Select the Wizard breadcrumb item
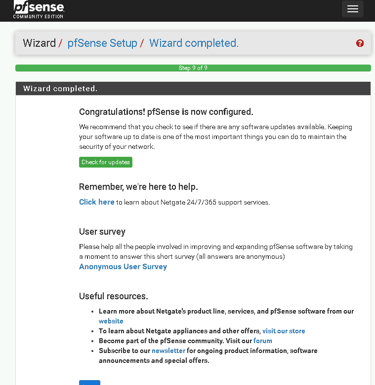375x385 pixels. (39, 43)
